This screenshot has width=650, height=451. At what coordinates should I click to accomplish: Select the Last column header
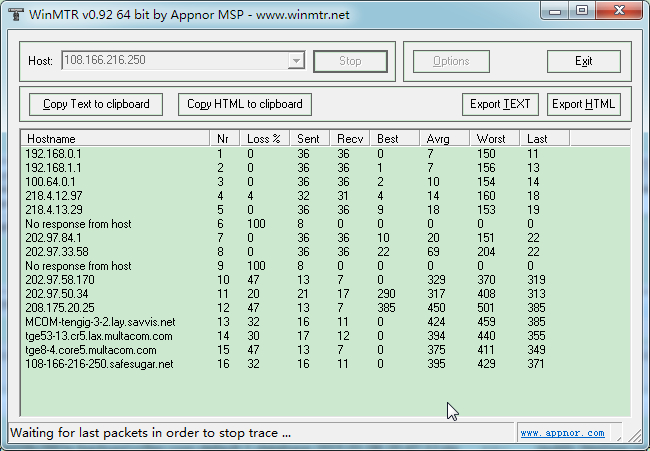click(545, 138)
